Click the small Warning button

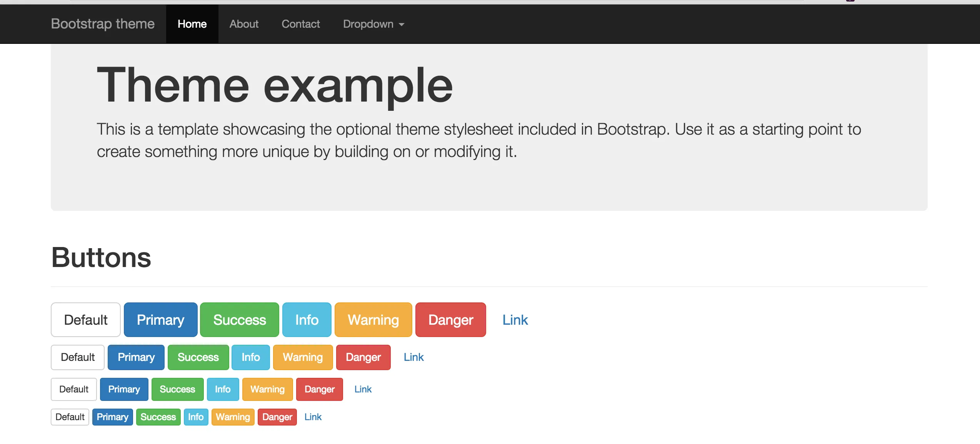268,389
